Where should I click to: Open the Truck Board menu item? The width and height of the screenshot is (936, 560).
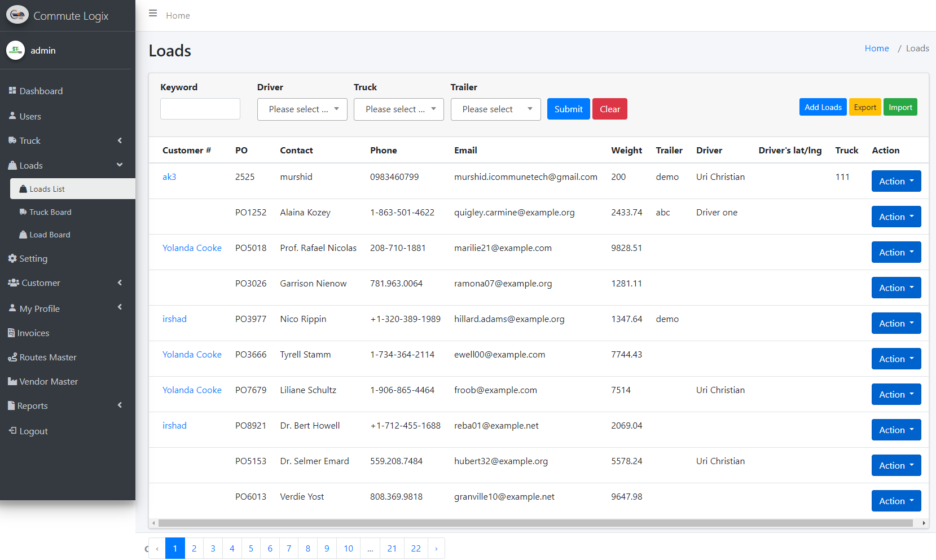click(50, 212)
